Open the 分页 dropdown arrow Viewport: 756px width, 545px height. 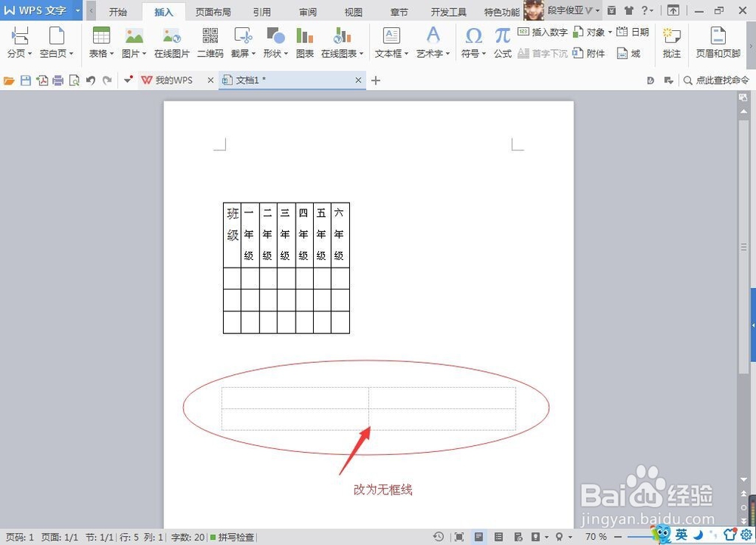click(30, 54)
